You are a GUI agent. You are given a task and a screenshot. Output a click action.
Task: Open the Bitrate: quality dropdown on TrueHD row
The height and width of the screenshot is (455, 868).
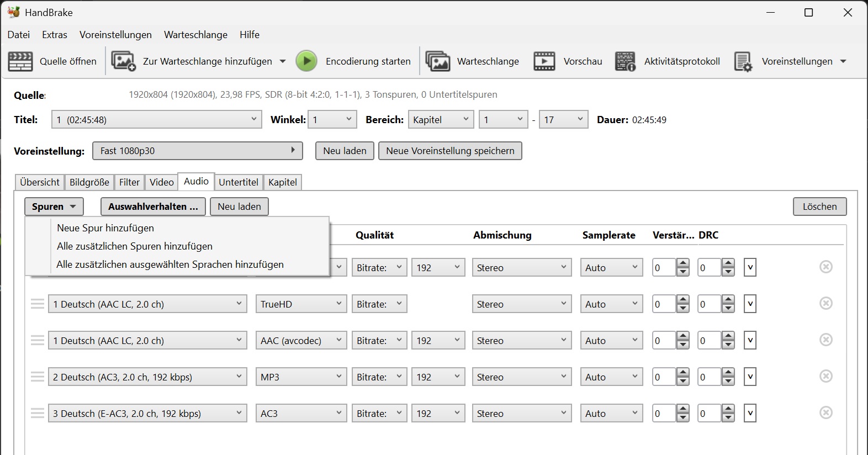[x=379, y=304]
